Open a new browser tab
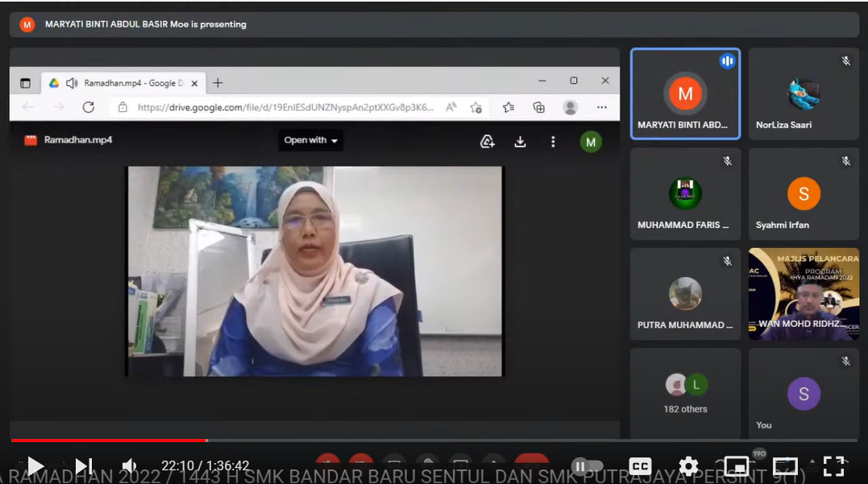This screenshot has width=868, height=484. click(218, 83)
